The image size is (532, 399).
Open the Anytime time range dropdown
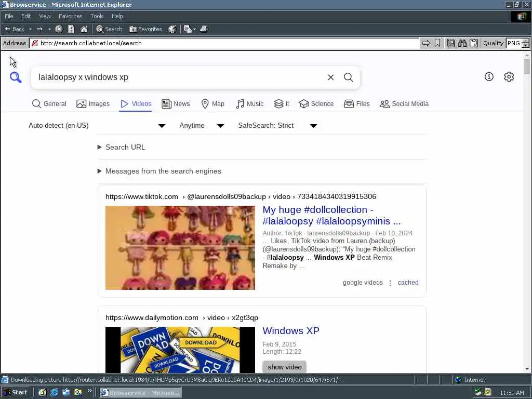coord(202,126)
